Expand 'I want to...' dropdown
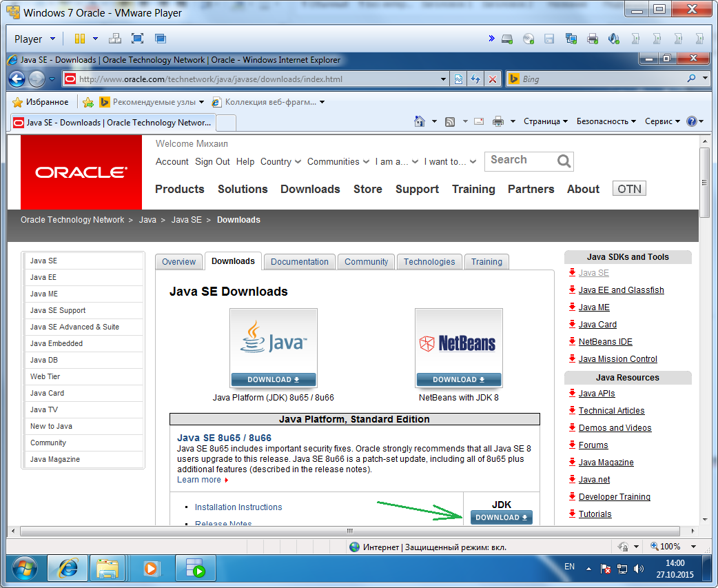Viewport: 718px width, 588px height. click(x=450, y=162)
